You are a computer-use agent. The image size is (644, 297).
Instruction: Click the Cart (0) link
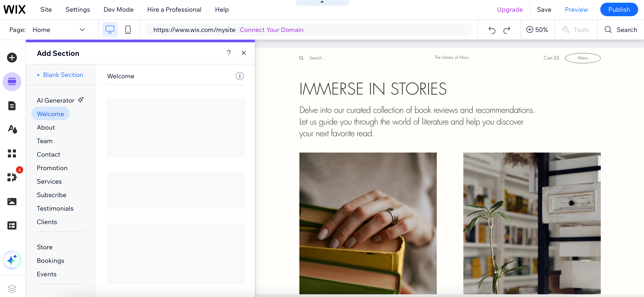pos(551,58)
